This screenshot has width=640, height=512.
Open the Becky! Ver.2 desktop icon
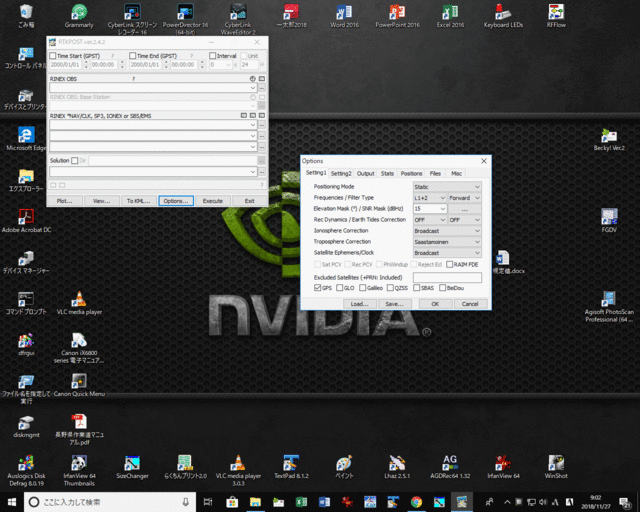[609, 139]
